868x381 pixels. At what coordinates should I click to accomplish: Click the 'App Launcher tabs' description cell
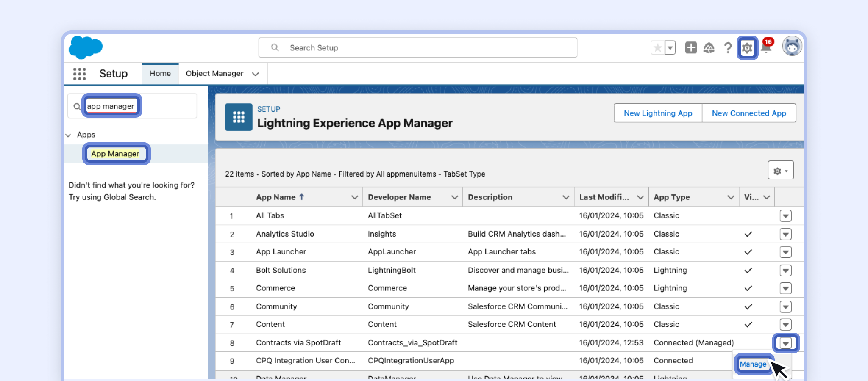coord(502,252)
